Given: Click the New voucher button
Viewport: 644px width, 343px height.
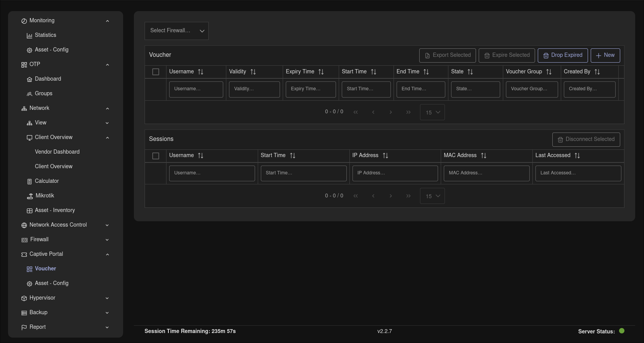Looking at the screenshot, I should [605, 55].
